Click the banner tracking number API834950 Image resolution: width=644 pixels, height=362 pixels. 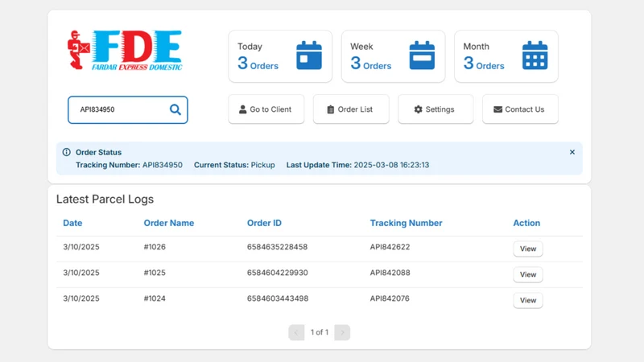(x=163, y=165)
